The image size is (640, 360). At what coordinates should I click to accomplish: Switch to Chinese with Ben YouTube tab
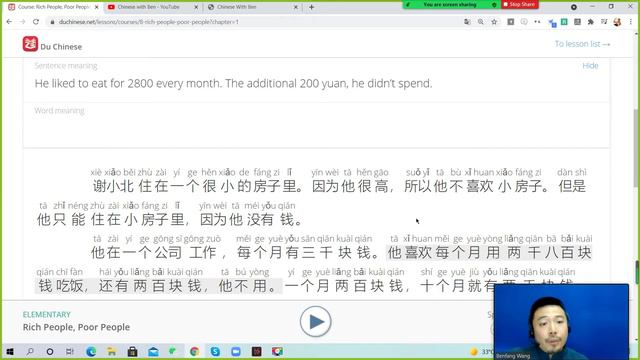pos(149,7)
